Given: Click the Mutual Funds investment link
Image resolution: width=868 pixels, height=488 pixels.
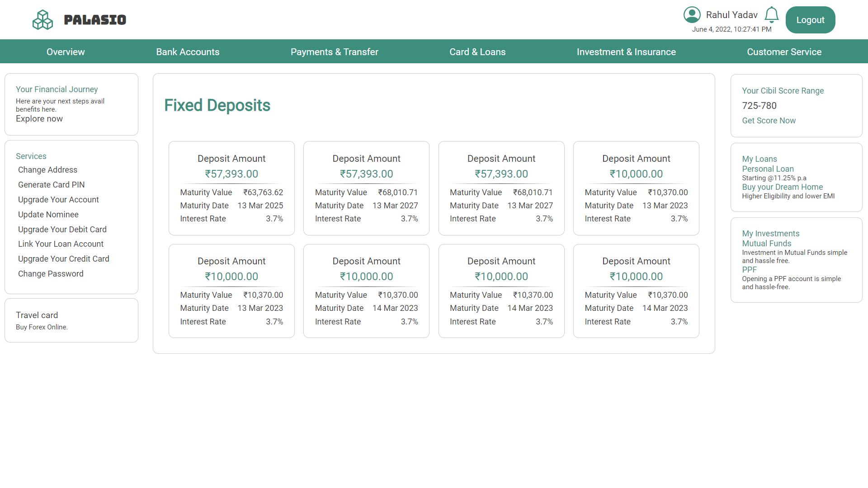Looking at the screenshot, I should 766,244.
